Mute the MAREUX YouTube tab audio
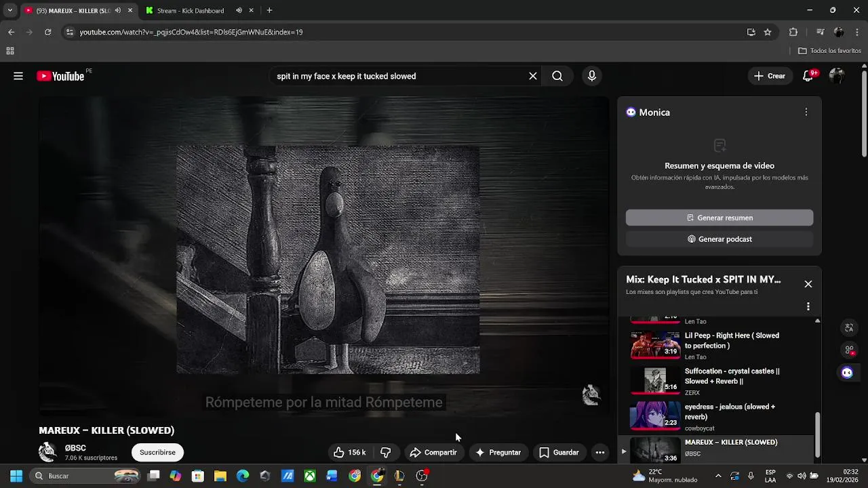Screen dimensions: 868x488 click(118, 10)
